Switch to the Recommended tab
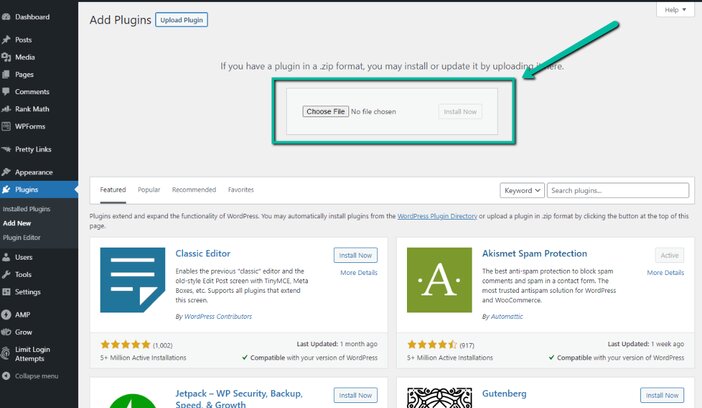Image resolution: width=702 pixels, height=408 pixels. [194, 190]
